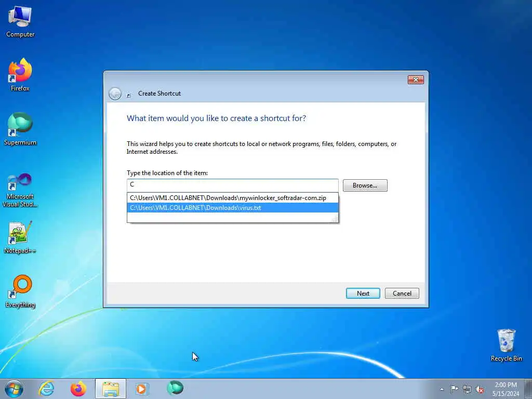Click the item location text field
This screenshot has height=399, width=532.
[x=232, y=185]
